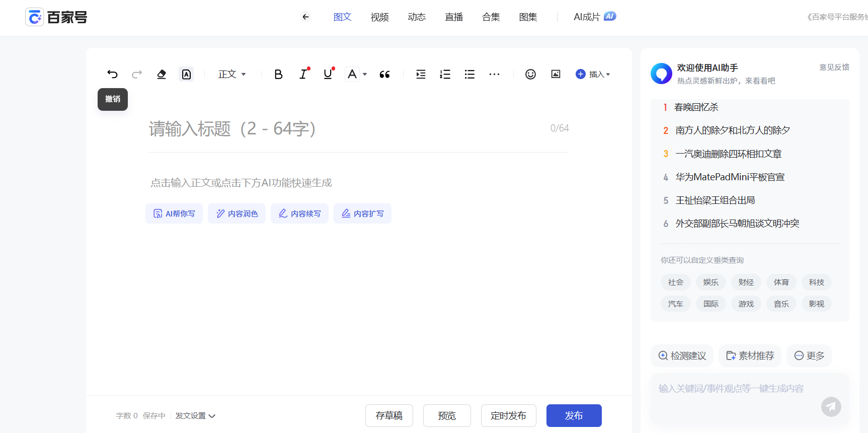Click the 内容润色 button

point(237,213)
